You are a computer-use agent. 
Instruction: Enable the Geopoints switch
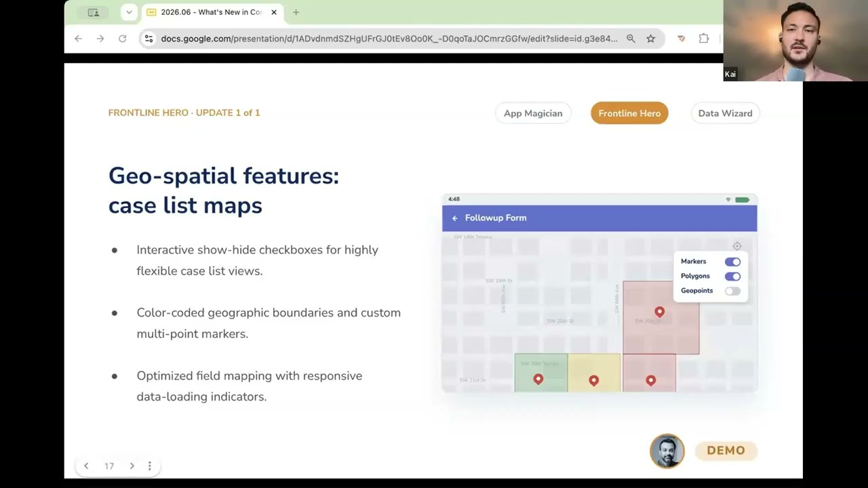[732, 291]
